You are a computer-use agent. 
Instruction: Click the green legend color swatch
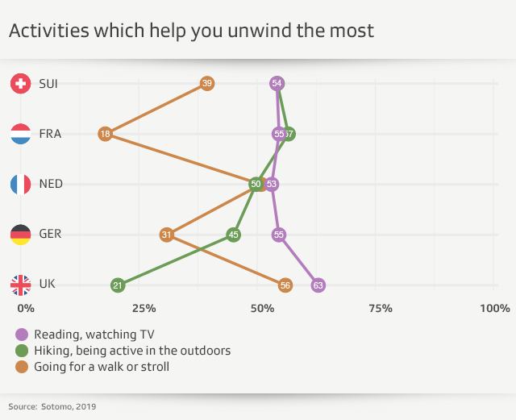click(x=22, y=351)
